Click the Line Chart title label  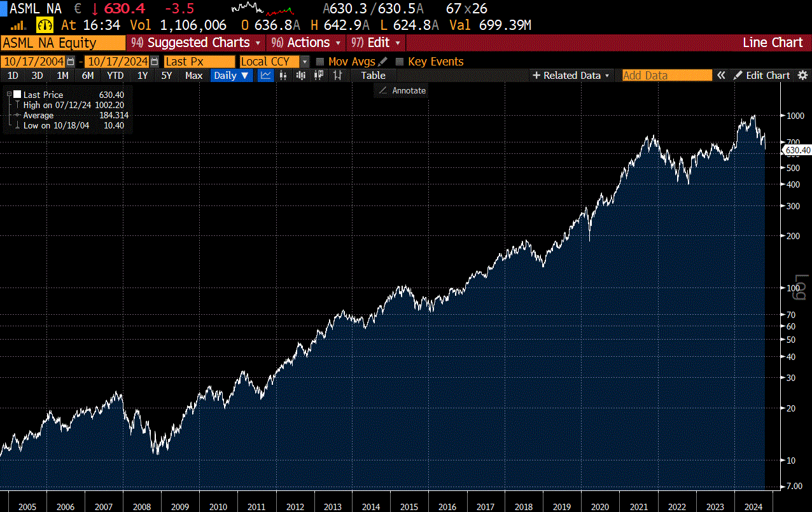coord(773,43)
